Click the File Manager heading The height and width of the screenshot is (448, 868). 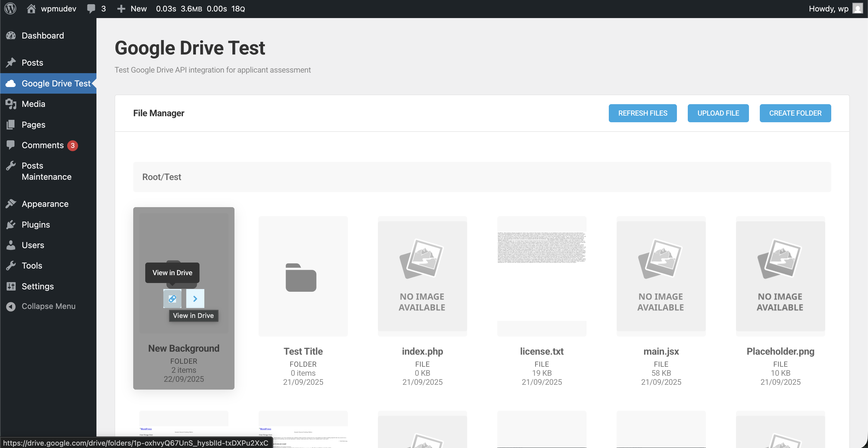pyautogui.click(x=159, y=113)
